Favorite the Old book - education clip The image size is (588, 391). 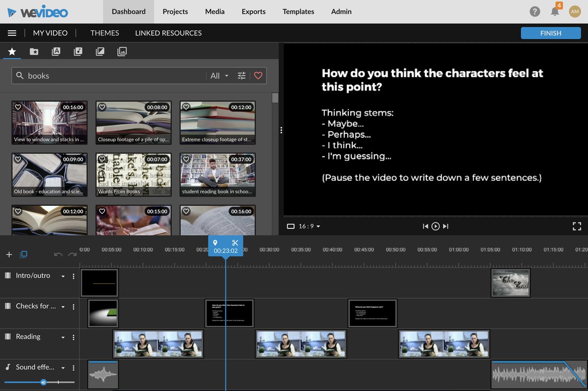coord(18,159)
